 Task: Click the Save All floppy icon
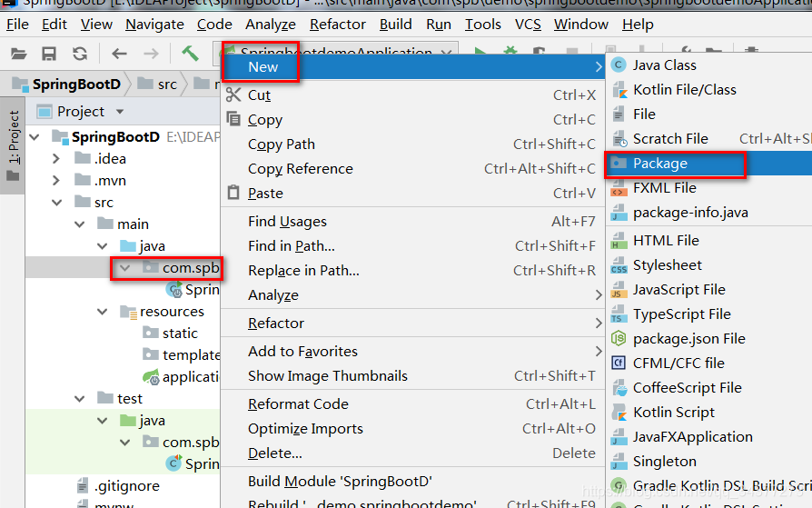49,54
